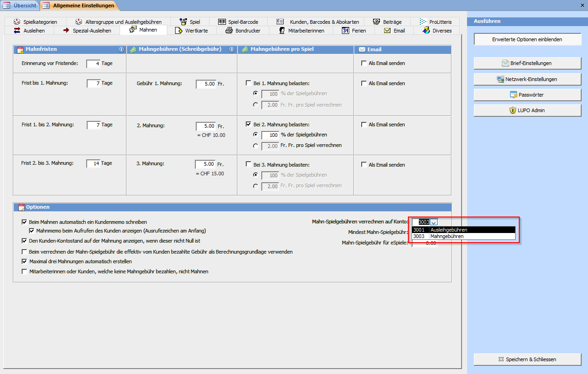
Task: Click the calendar icon in the Mahnfristen header
Action: 20,49
